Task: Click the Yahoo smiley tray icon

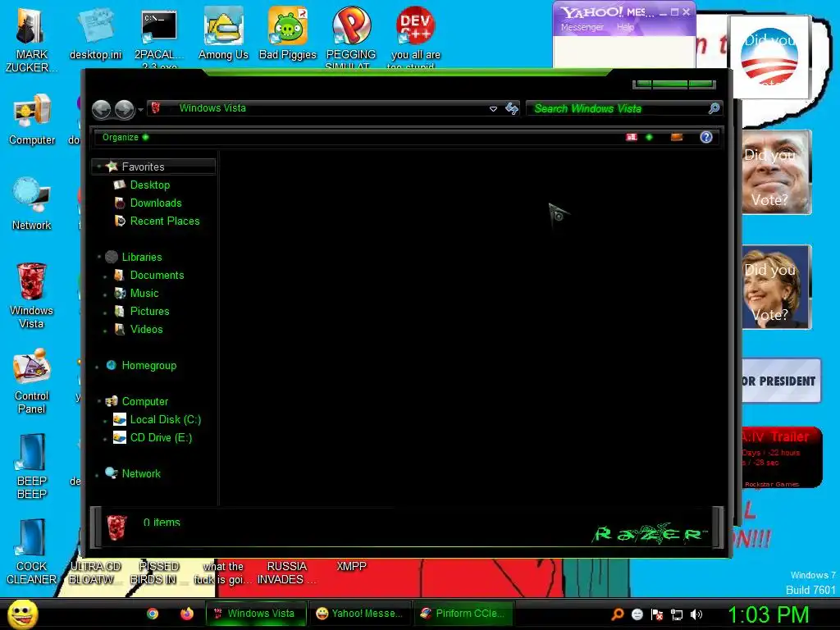Action: click(x=637, y=614)
